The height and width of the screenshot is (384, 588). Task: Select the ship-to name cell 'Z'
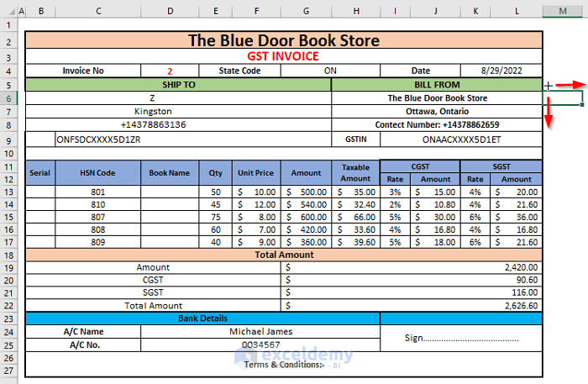(178, 98)
